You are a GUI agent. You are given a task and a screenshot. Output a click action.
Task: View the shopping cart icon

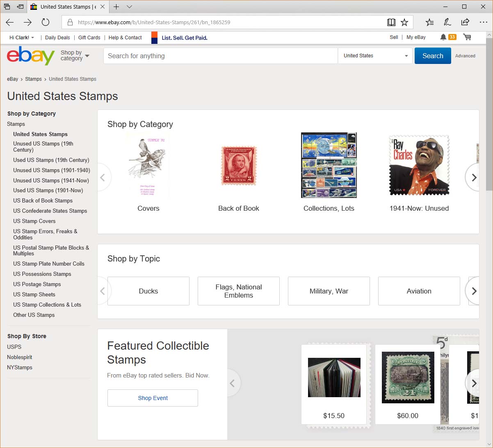pyautogui.click(x=467, y=37)
